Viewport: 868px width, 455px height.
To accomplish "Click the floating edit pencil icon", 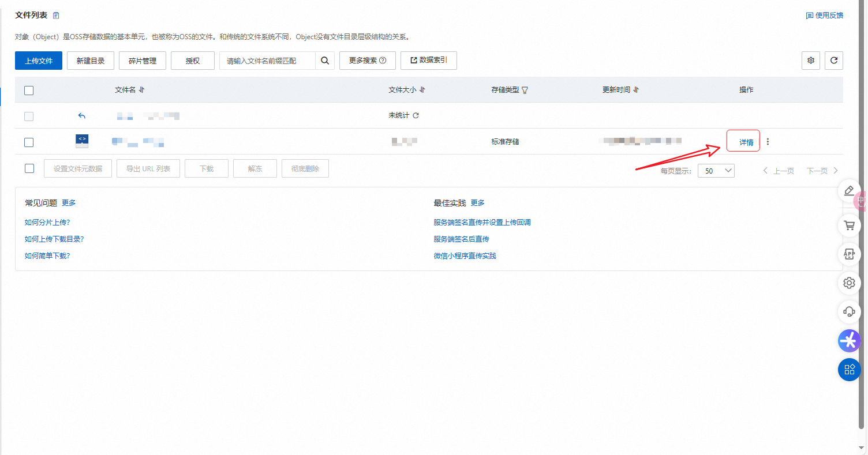I will point(849,191).
